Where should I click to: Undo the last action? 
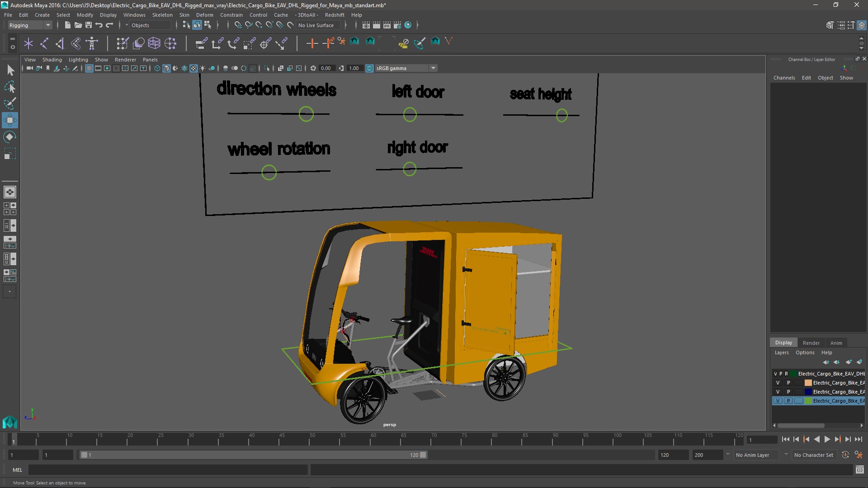pyautogui.click(x=99, y=25)
